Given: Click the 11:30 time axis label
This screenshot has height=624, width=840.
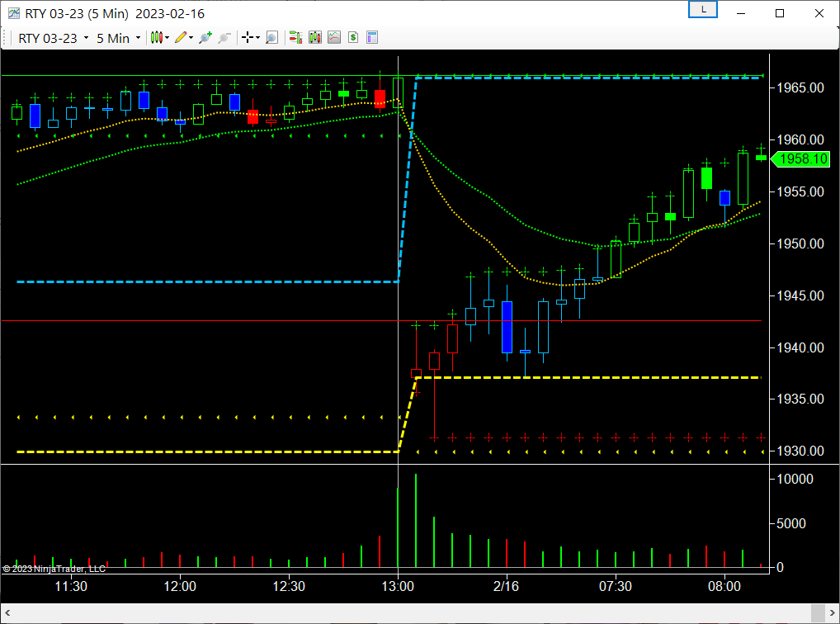Looking at the screenshot, I should pos(71,587).
